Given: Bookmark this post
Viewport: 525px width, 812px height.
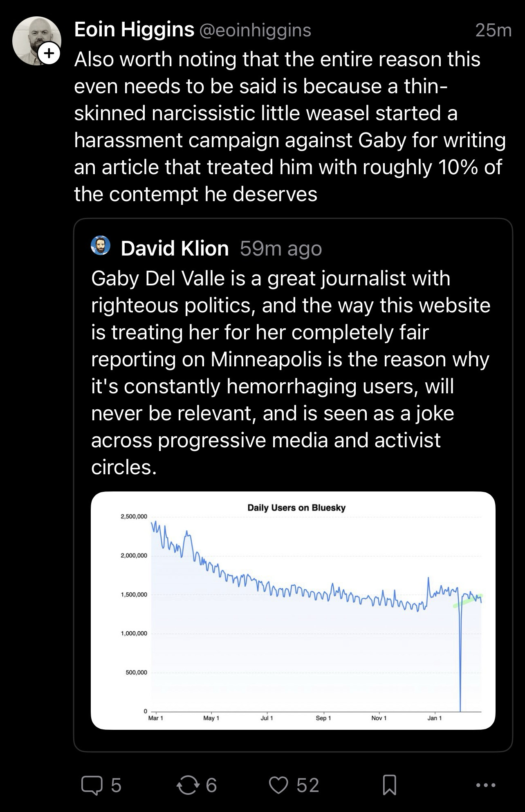Looking at the screenshot, I should (389, 785).
